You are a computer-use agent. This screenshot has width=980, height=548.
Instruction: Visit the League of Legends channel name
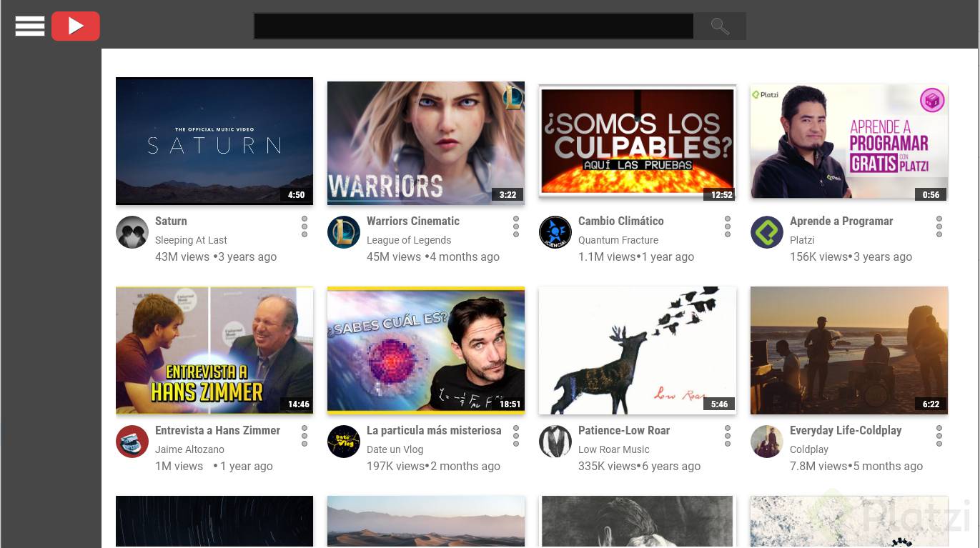click(x=409, y=240)
